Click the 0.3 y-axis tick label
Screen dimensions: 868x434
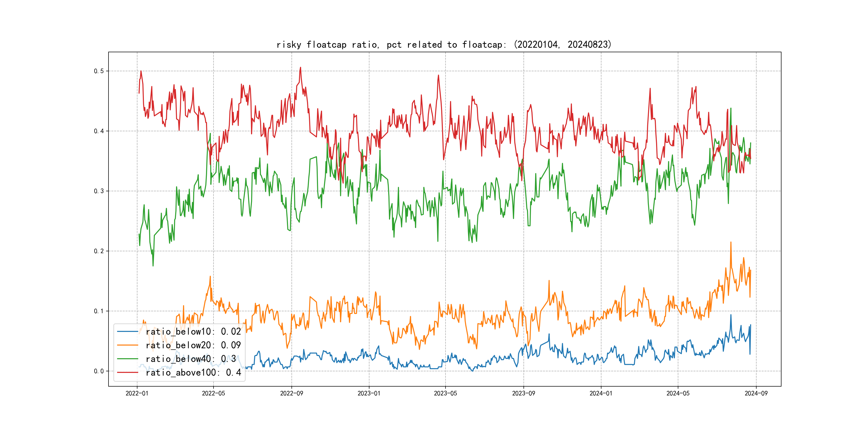click(99, 191)
